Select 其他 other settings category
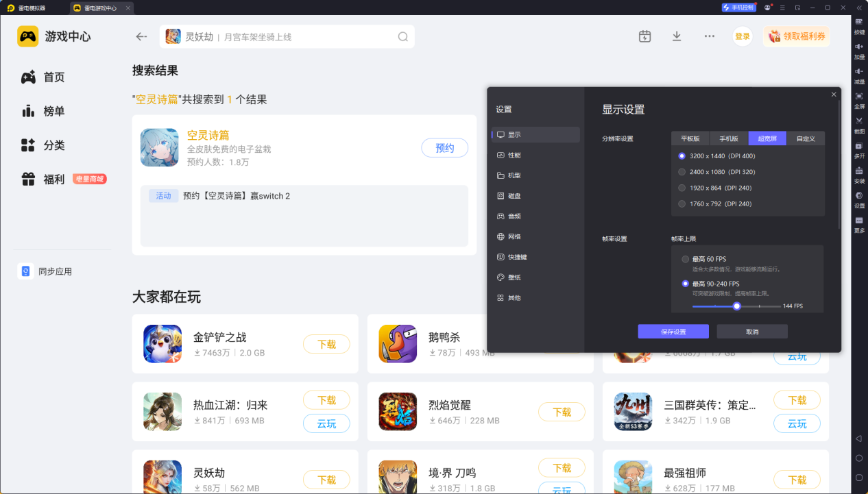 click(x=536, y=298)
